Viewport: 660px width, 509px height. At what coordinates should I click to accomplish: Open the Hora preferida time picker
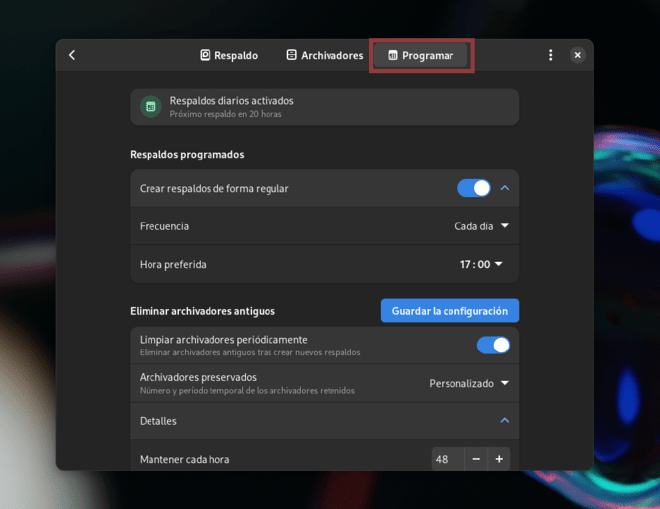(x=481, y=264)
